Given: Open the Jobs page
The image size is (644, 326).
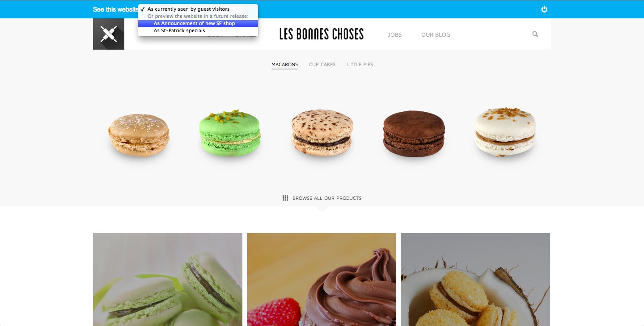Looking at the screenshot, I should (x=394, y=34).
